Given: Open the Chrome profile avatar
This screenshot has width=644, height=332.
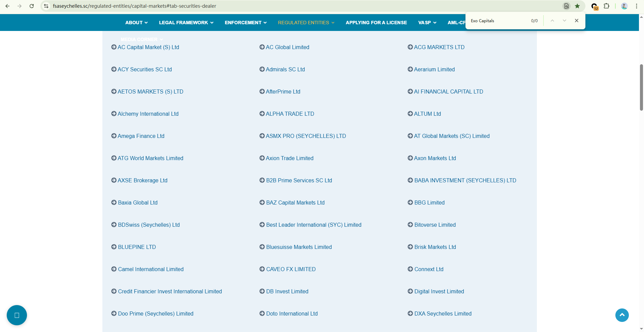Looking at the screenshot, I should 624,6.
